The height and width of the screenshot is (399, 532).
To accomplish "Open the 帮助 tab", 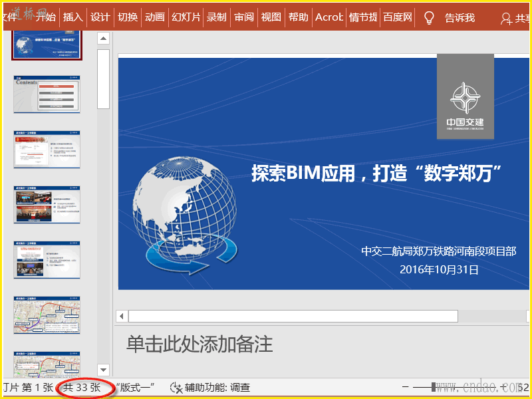I will pos(299,17).
